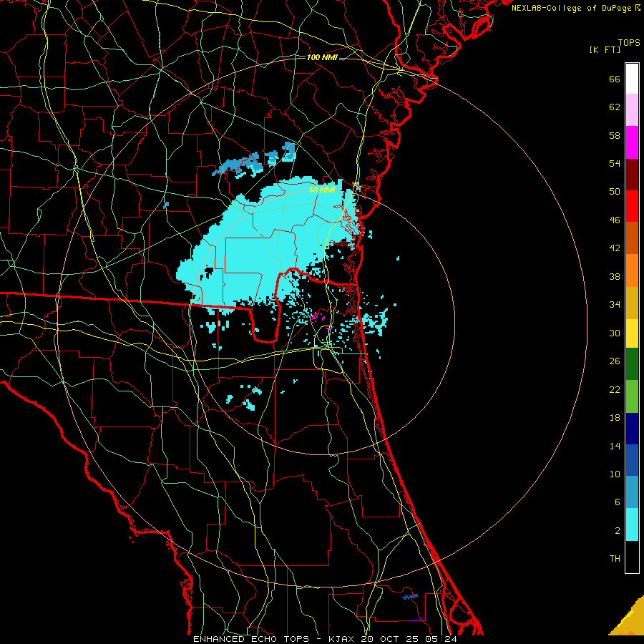The width and height of the screenshot is (644, 644).
Task: Click the maroon legend swatch
Action: pyautogui.click(x=632, y=175)
